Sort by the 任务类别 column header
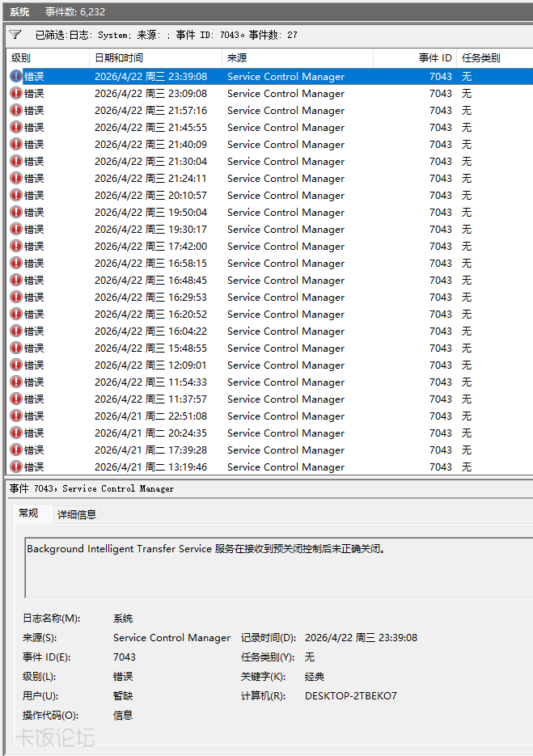The height and width of the screenshot is (756, 533). click(x=494, y=58)
